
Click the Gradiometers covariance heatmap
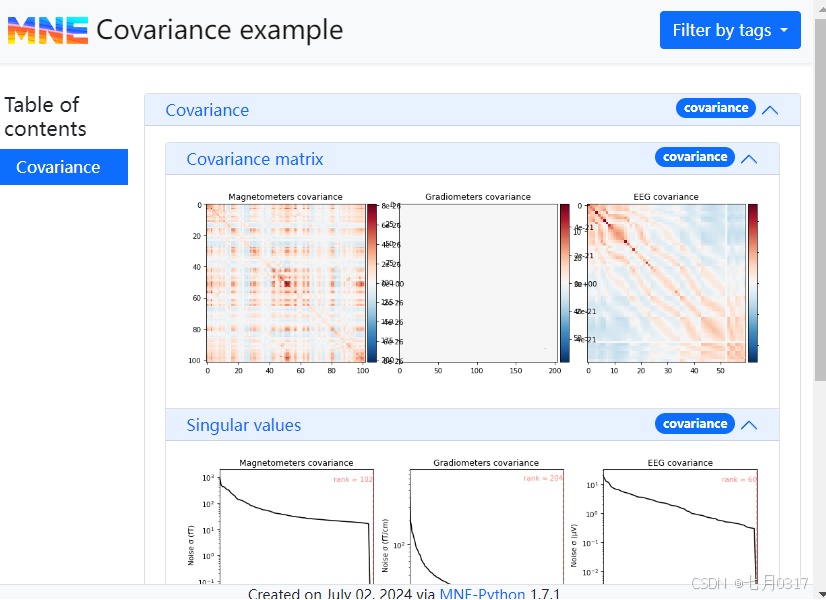[478, 282]
